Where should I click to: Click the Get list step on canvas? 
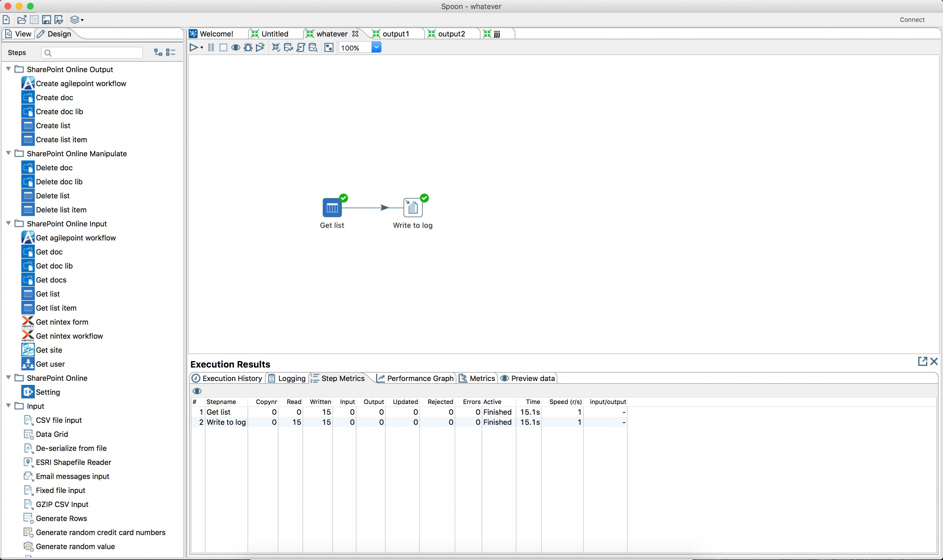pos(332,208)
